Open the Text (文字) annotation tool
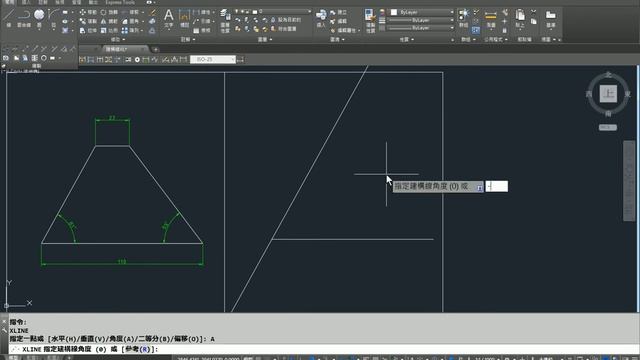640x360 pixels. pyautogui.click(x=169, y=18)
